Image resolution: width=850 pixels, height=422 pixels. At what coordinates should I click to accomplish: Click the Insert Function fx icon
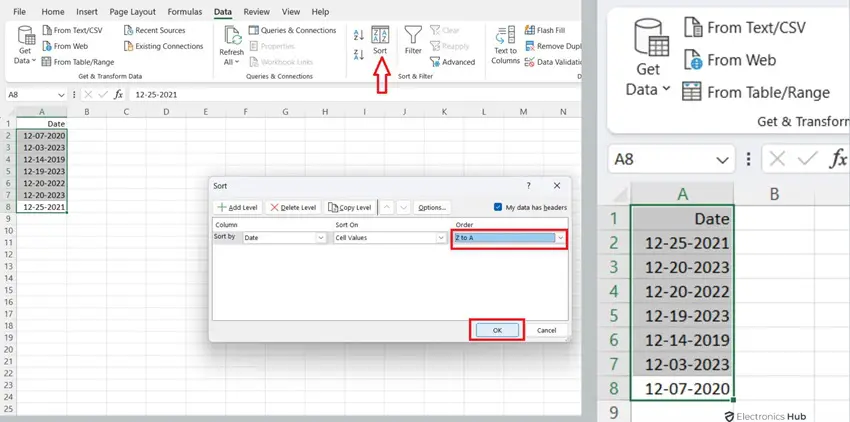tap(118, 94)
